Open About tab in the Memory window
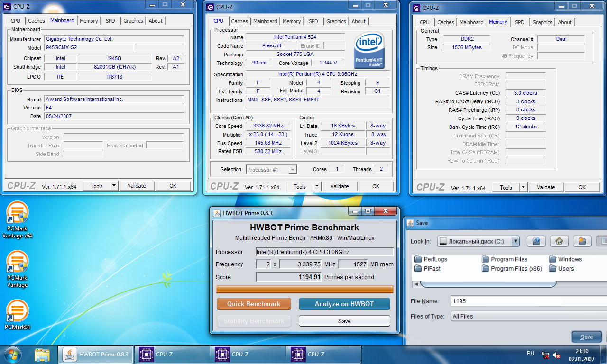This screenshot has height=364, width=607. pyautogui.click(x=564, y=22)
